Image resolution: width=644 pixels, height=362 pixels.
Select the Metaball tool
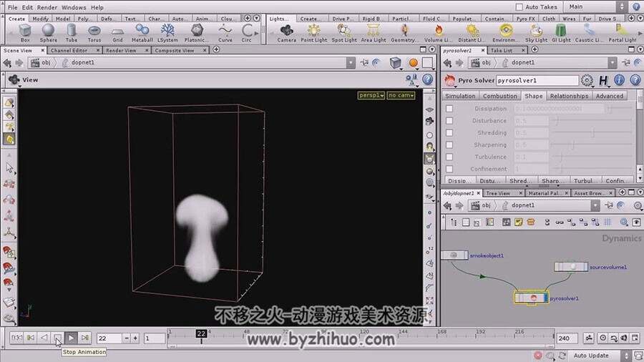tap(142, 33)
